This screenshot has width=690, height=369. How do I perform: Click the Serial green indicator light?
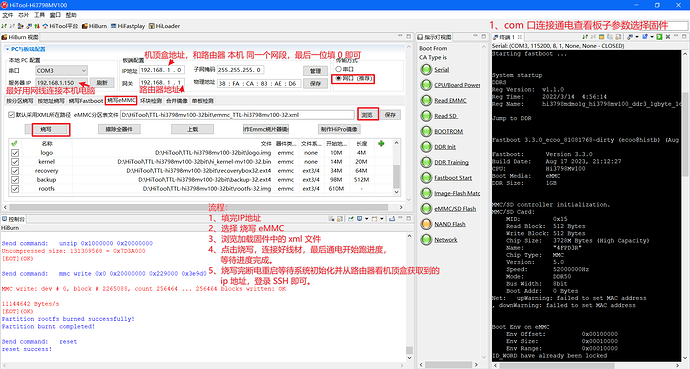tap(426, 69)
